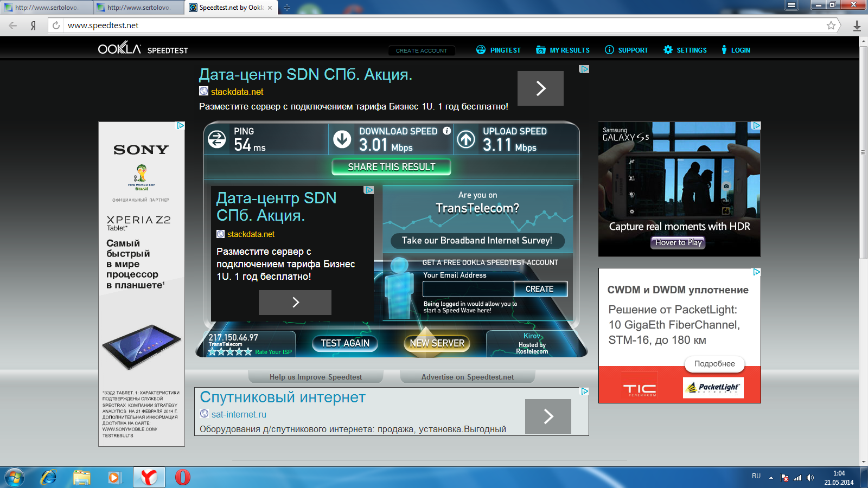Reload the page with the refresh icon
868x488 pixels.
point(56,25)
